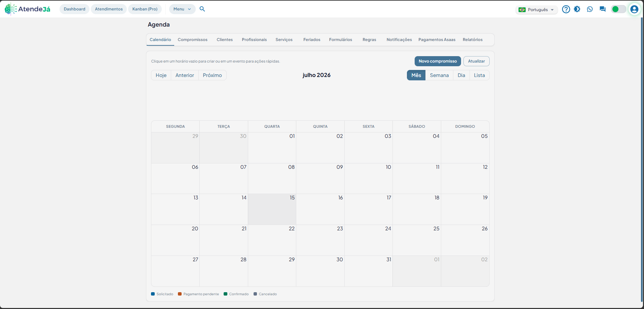This screenshot has width=644, height=309.
Task: Open the Feriados tab
Action: (x=312, y=40)
